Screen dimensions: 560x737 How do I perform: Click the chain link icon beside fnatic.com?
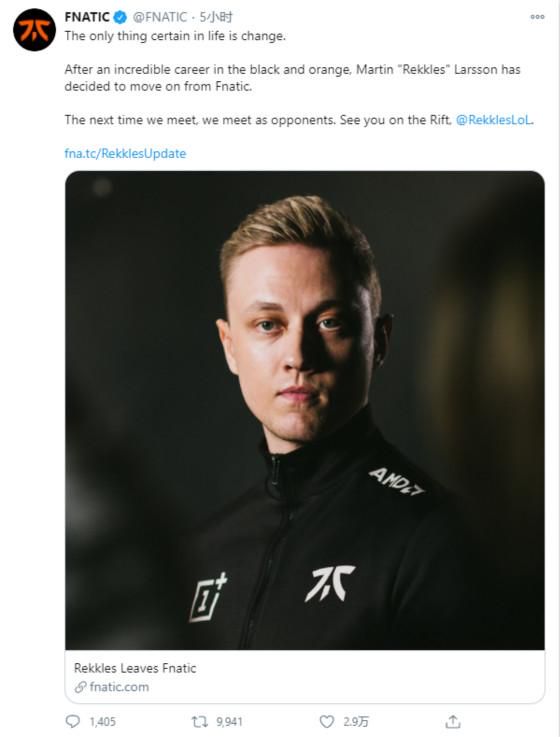pyautogui.click(x=80, y=687)
